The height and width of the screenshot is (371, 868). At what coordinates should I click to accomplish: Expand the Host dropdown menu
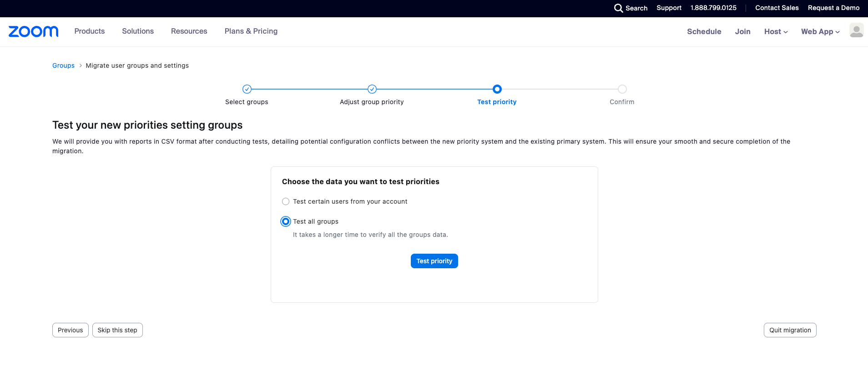click(x=776, y=31)
